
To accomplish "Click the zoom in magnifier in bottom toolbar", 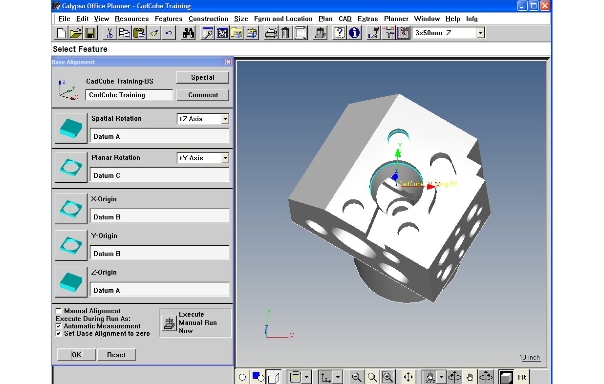I will coord(388,377).
